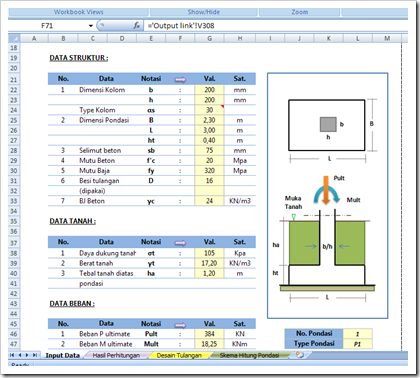Screen dimensions: 420x378
Task: Open the Skema Hitung Pondasi sheet tab
Action: click(249, 355)
